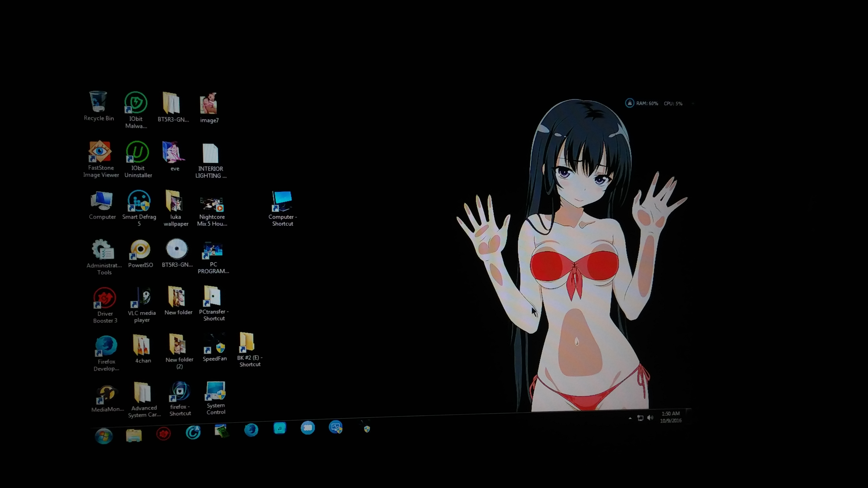Open the Computer desktop icon

click(101, 201)
